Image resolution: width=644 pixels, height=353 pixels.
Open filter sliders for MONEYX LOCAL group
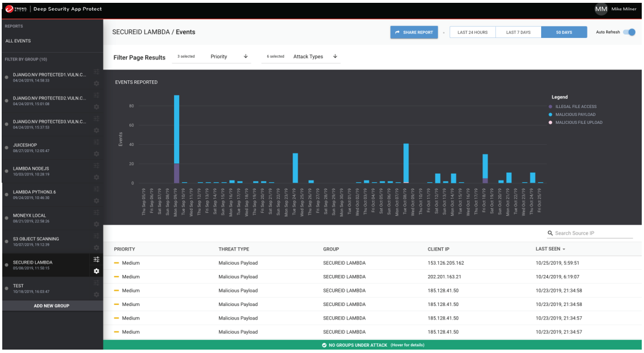click(x=97, y=212)
